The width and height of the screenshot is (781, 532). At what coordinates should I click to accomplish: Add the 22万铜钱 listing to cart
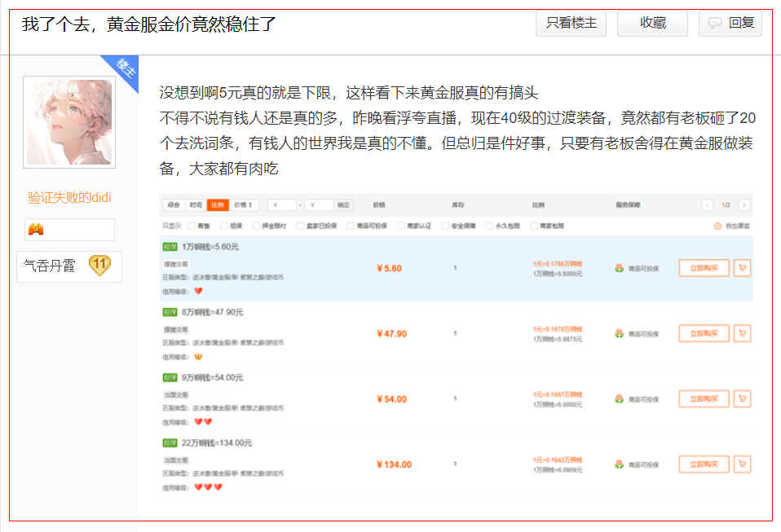pos(742,464)
